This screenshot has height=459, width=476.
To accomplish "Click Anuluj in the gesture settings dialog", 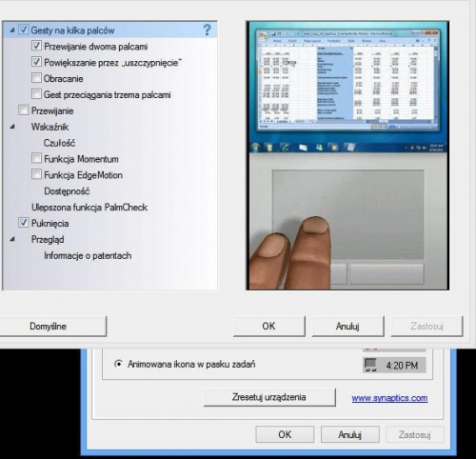I will [x=347, y=326].
